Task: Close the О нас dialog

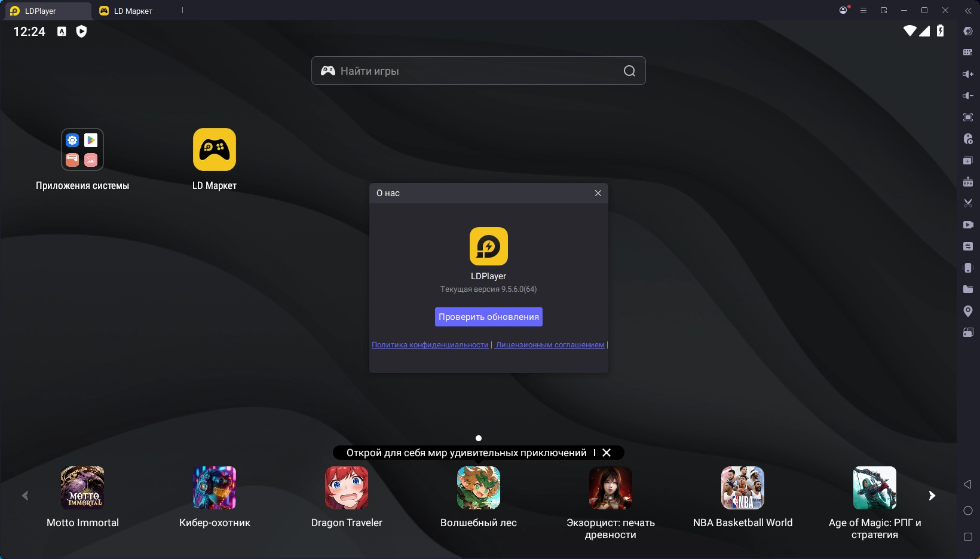Action: click(598, 193)
